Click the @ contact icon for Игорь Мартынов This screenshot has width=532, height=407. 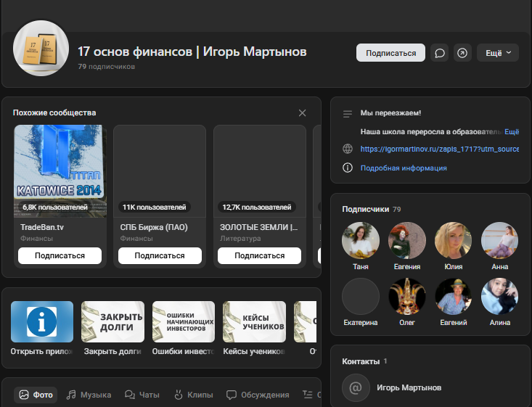[x=356, y=387]
